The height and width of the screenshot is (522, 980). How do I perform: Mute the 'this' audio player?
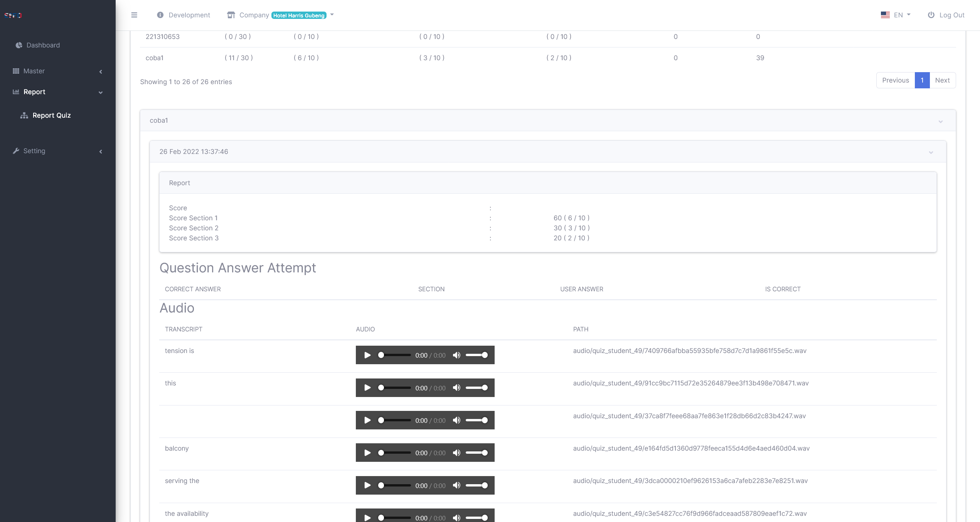pyautogui.click(x=456, y=388)
